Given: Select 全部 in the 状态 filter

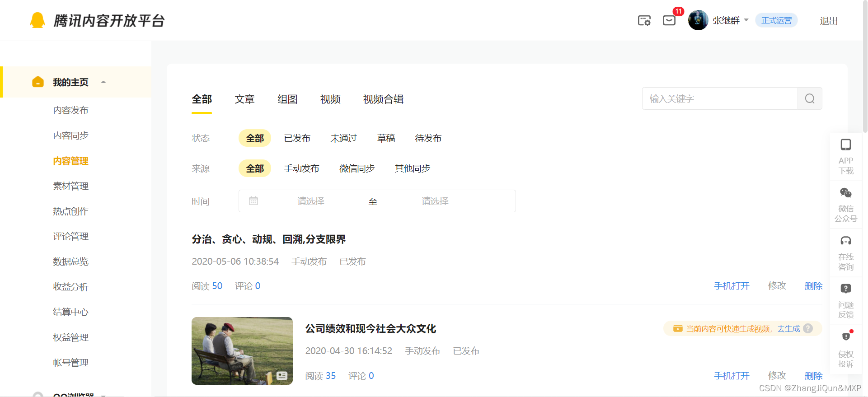Looking at the screenshot, I should pyautogui.click(x=255, y=138).
